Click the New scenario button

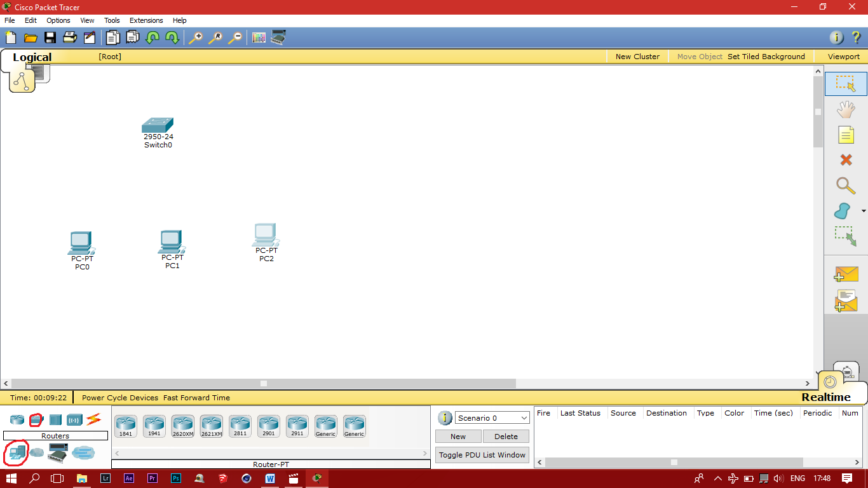458,437
